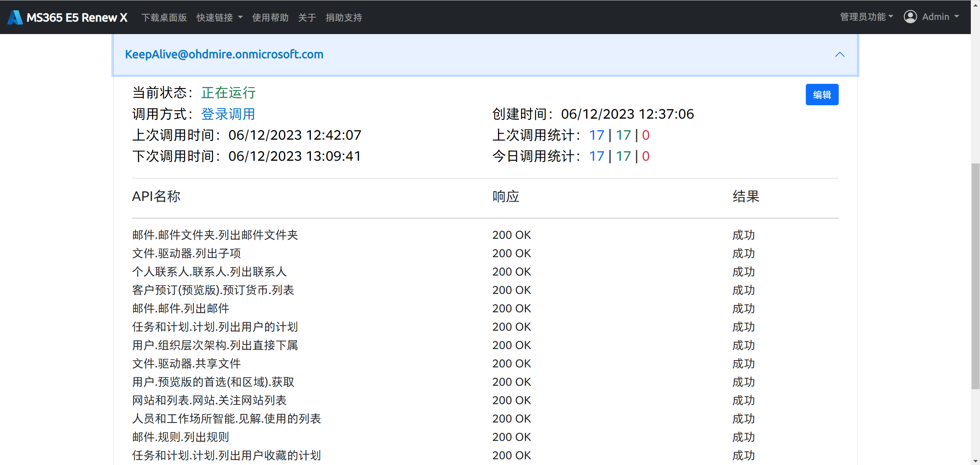Click the Admin avatar icon

tap(911, 16)
